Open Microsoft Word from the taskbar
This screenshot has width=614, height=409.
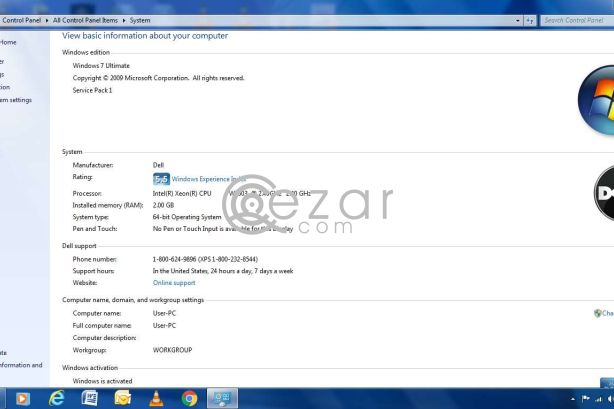coord(90,398)
